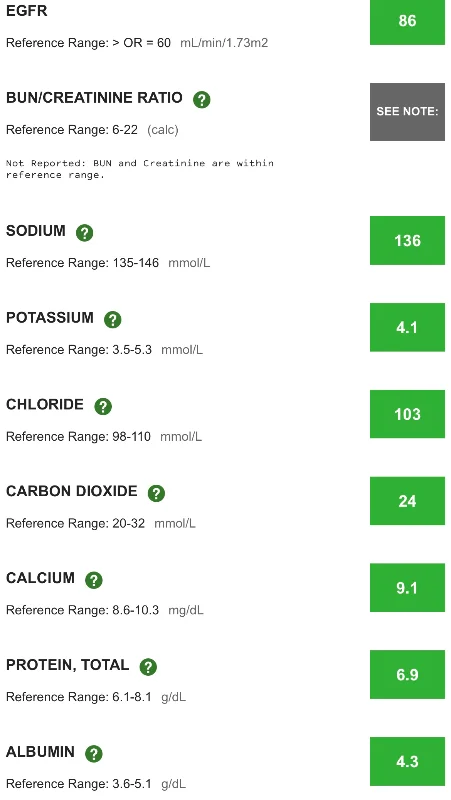Click the Calcium result box 9.1
This screenshot has height=800, width=451.
(x=407, y=588)
